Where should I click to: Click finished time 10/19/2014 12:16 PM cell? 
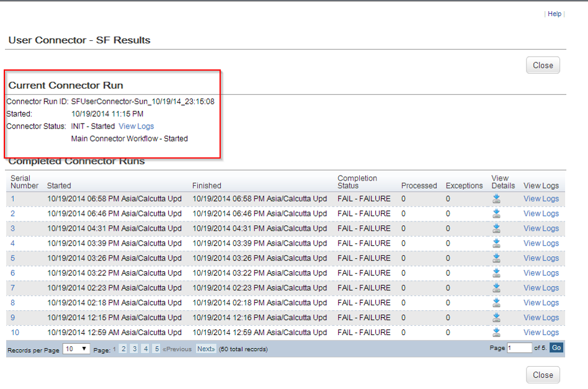(259, 318)
